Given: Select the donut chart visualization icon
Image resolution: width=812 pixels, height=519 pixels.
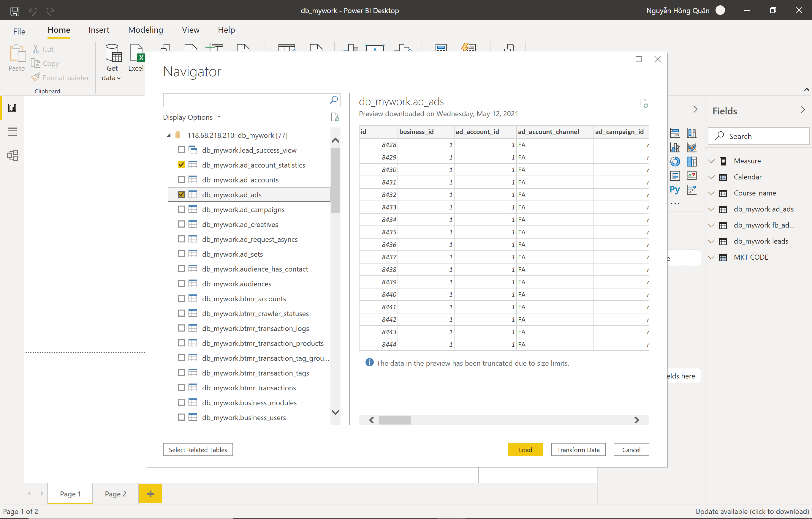Looking at the screenshot, I should (x=675, y=162).
